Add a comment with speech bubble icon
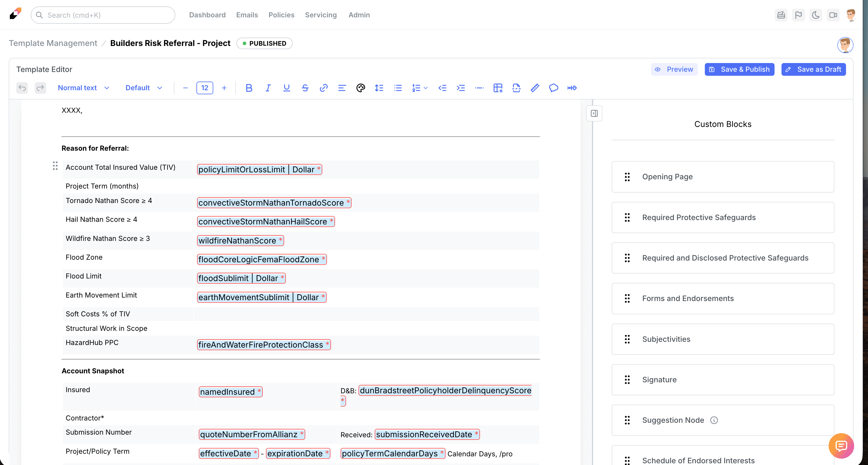868x465 pixels. [553, 88]
